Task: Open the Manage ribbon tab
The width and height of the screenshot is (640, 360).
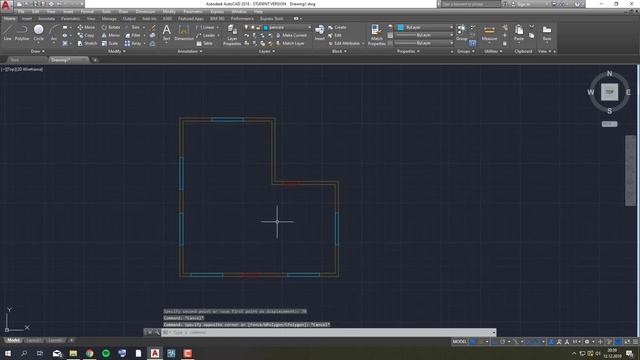Action: [x=109, y=19]
